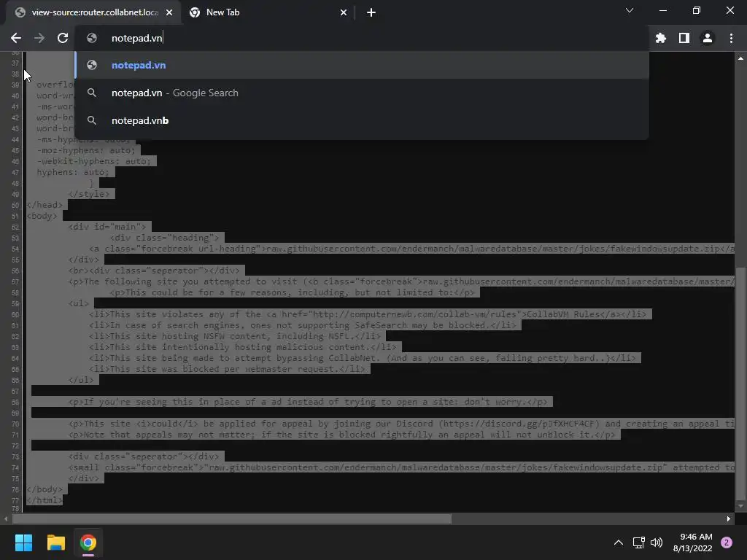Click line 68 'If you're seeing this' paragraph
This screenshot has height=560, width=747.
tap(309, 402)
